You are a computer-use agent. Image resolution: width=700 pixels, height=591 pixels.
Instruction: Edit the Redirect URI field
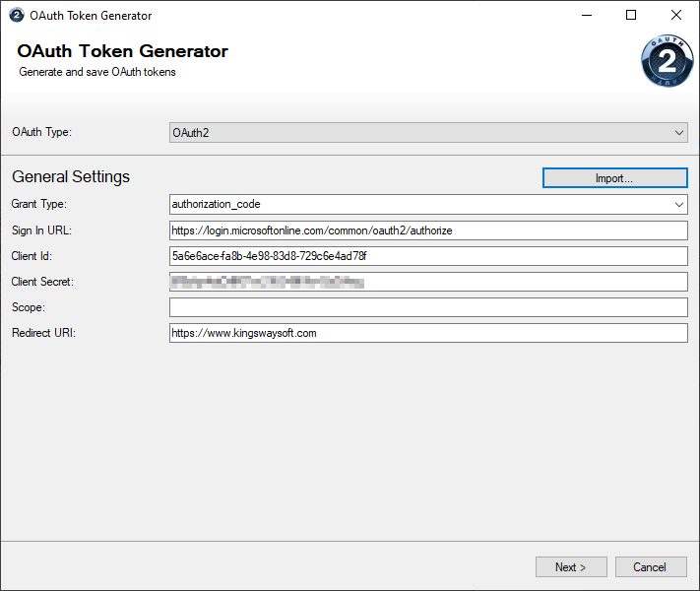(x=428, y=333)
